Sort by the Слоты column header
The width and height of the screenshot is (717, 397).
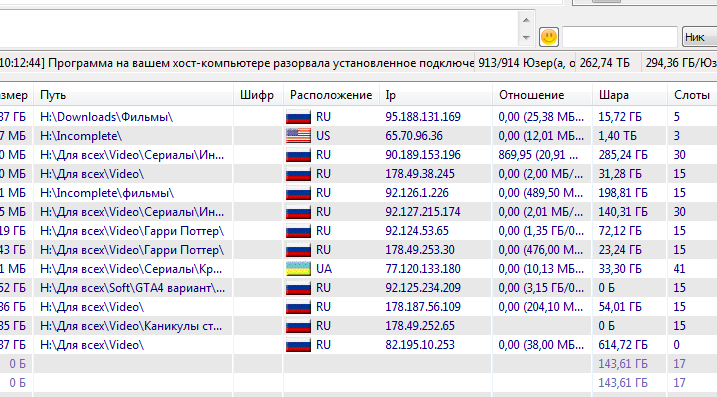click(x=692, y=95)
